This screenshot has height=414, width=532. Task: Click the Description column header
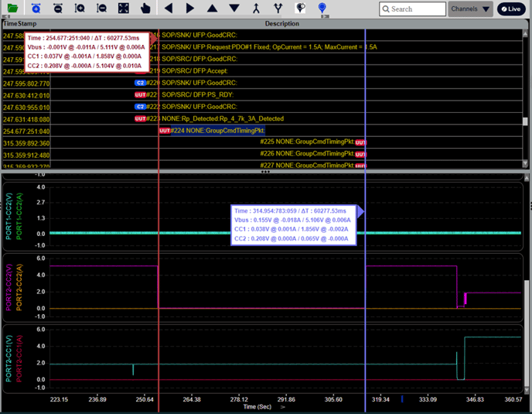click(282, 23)
